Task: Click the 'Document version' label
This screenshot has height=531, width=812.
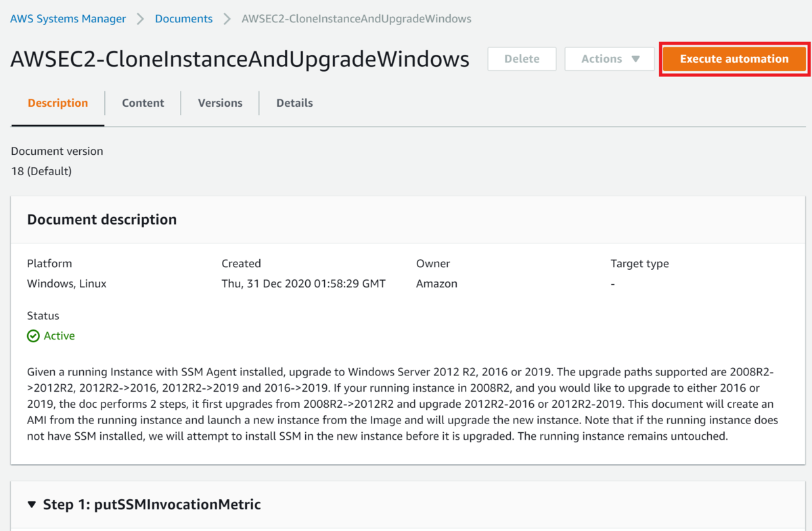Action: 57,151
